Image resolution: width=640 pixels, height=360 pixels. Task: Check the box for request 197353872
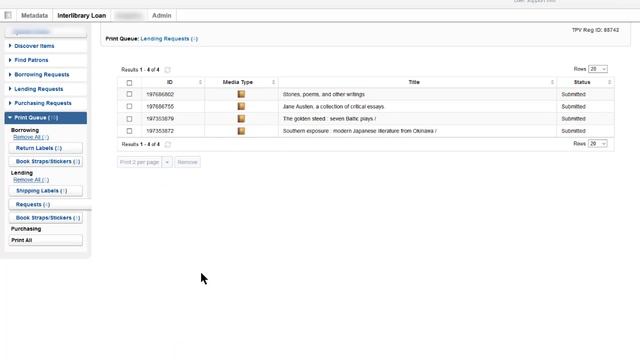[x=129, y=131]
